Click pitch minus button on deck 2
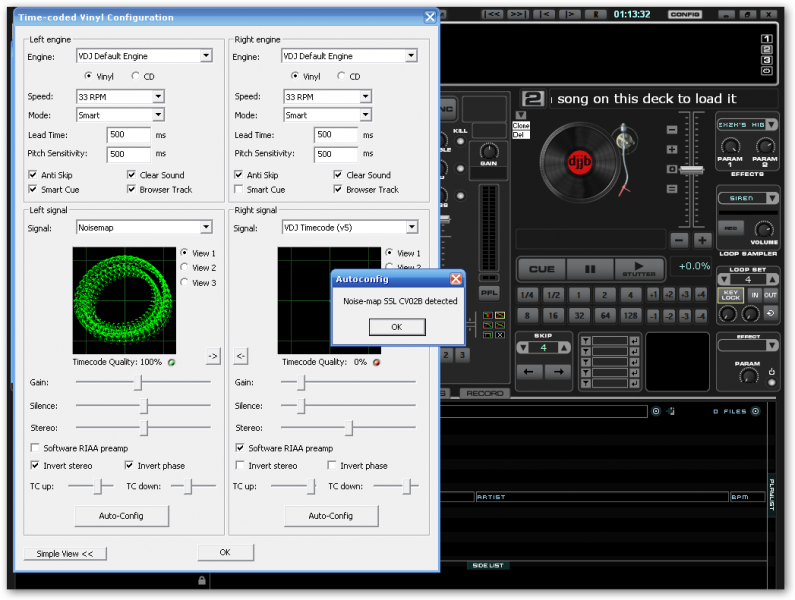 (x=680, y=240)
